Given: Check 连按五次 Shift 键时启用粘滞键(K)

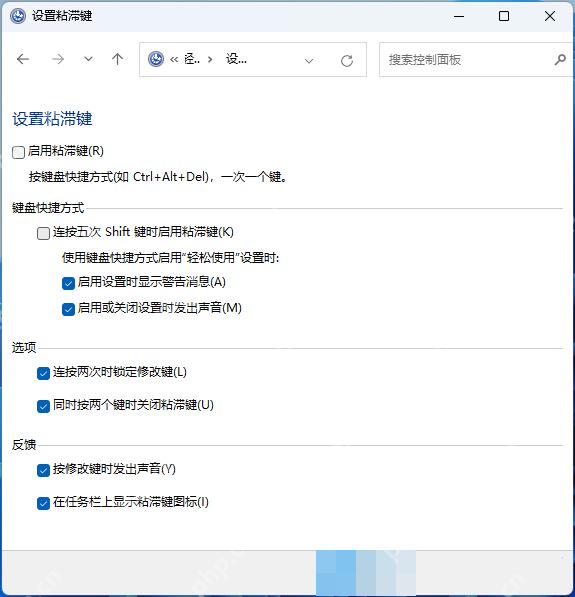Looking at the screenshot, I should click(43, 233).
